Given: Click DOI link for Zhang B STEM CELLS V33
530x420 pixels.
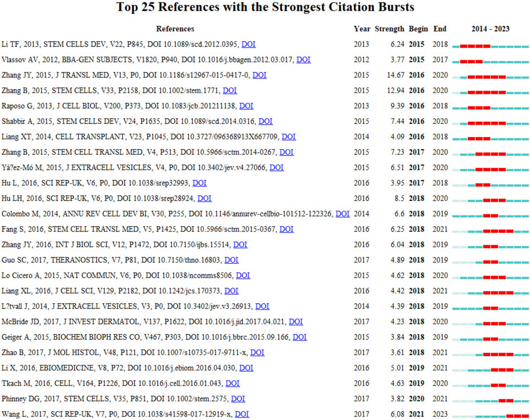Looking at the screenshot, I should (230, 90).
